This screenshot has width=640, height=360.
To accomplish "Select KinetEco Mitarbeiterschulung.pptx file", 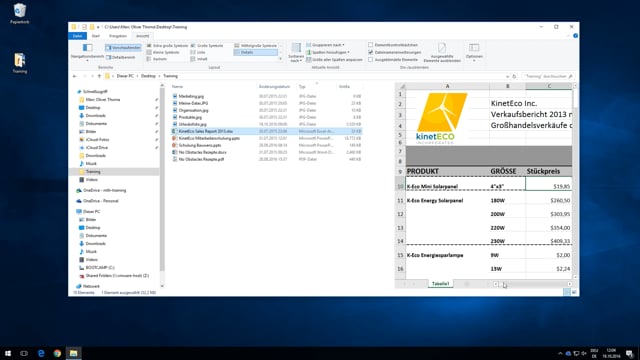I will (x=209, y=138).
